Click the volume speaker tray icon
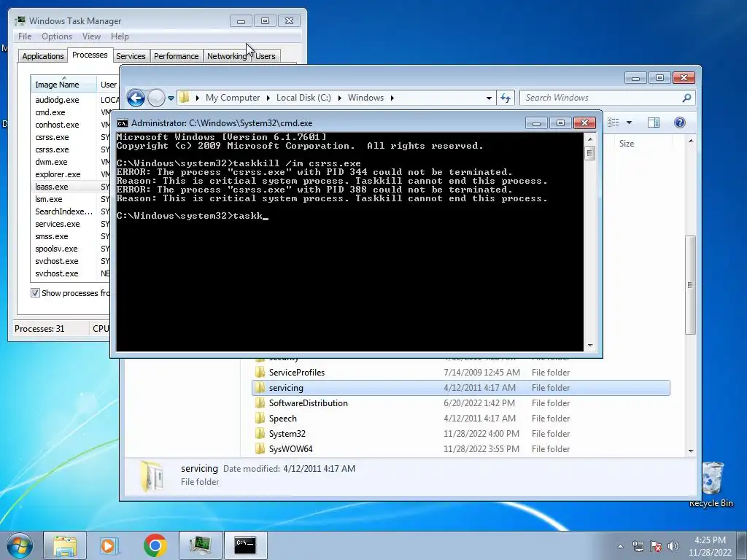This screenshot has width=747, height=560. 673,545
